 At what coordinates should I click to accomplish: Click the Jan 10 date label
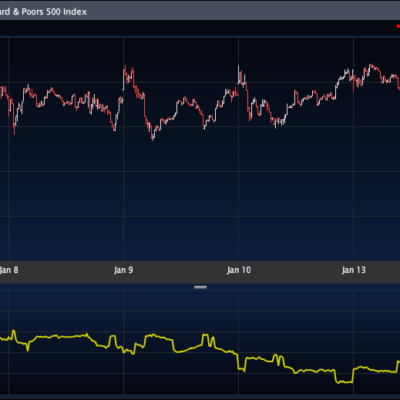pos(239,270)
